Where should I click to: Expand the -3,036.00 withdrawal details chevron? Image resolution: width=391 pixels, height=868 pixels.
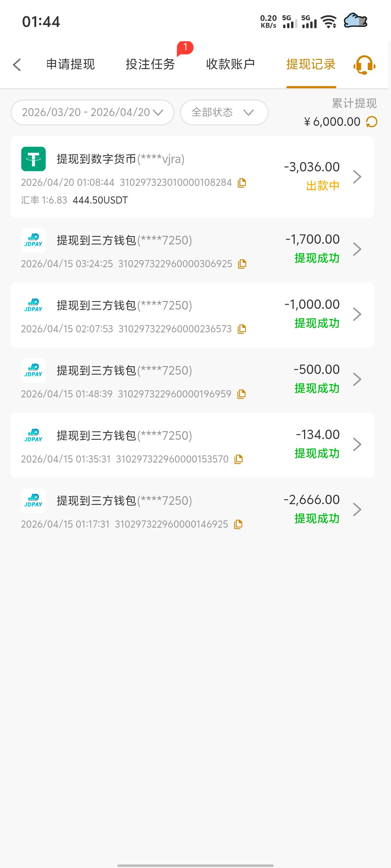pos(357,176)
